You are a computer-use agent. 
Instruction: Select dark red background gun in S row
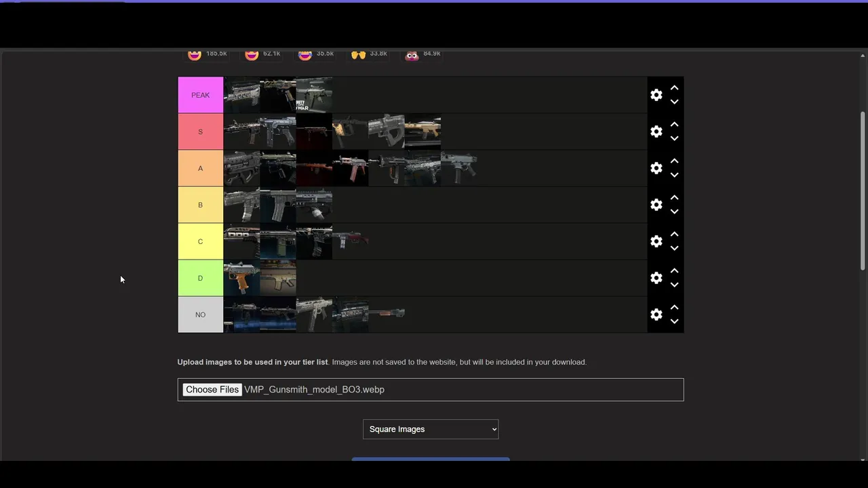coord(315,131)
